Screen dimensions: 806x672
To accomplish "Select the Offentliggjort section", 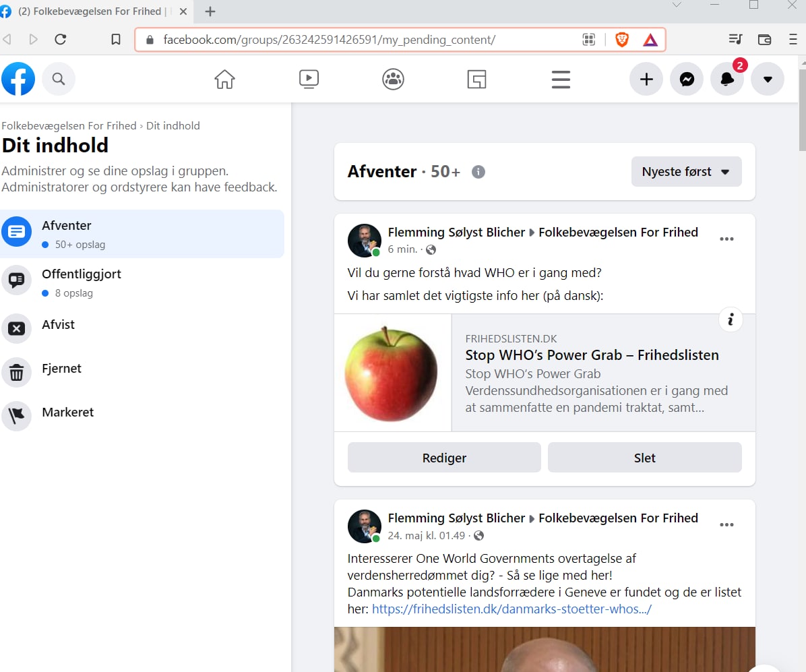I will coord(142,282).
